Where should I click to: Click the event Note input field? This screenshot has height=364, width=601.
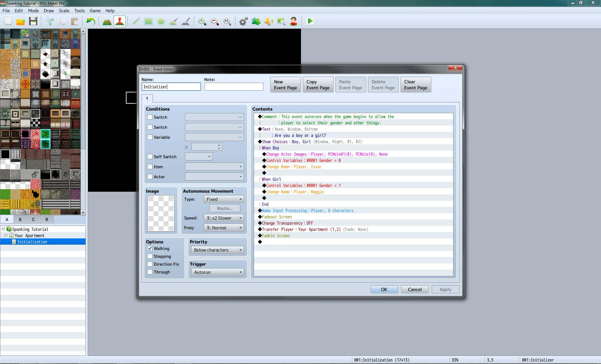click(234, 87)
